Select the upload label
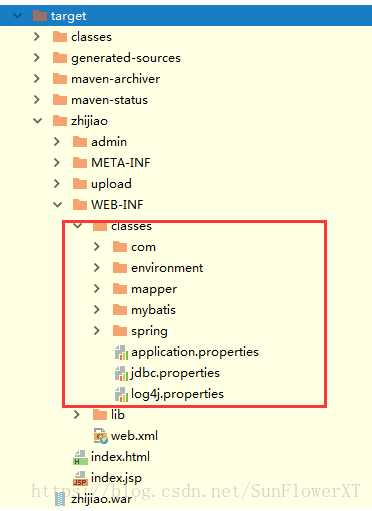 tap(111, 184)
